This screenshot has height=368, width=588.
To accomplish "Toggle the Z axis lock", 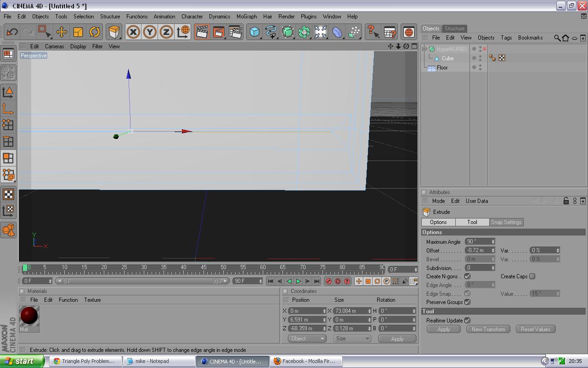I will click(166, 32).
